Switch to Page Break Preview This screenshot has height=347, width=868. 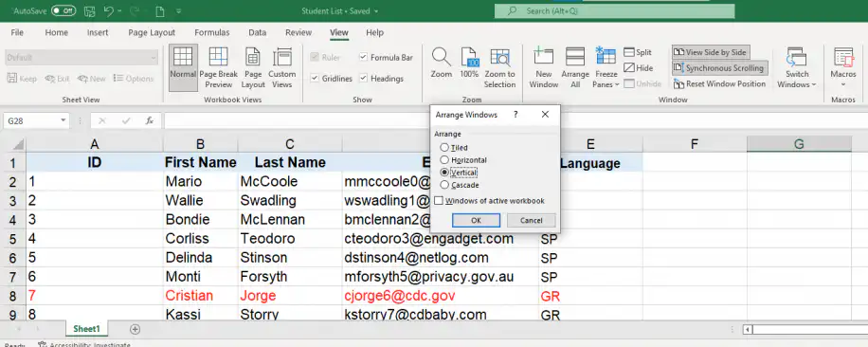pyautogui.click(x=219, y=67)
